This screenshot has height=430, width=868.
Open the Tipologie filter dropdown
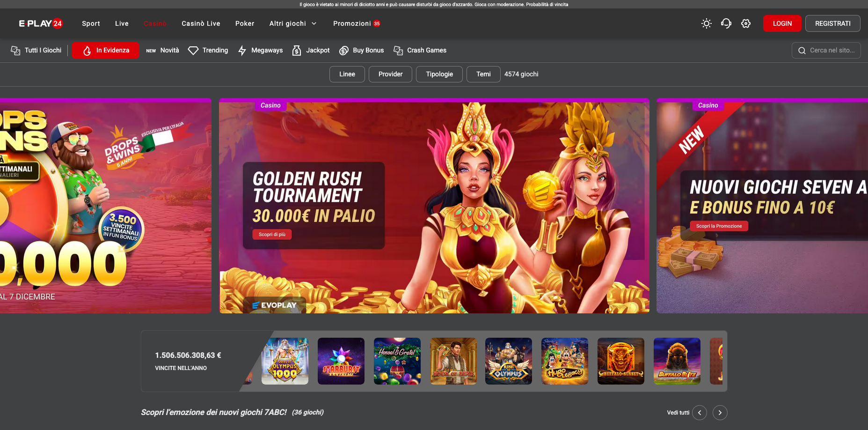coord(439,74)
